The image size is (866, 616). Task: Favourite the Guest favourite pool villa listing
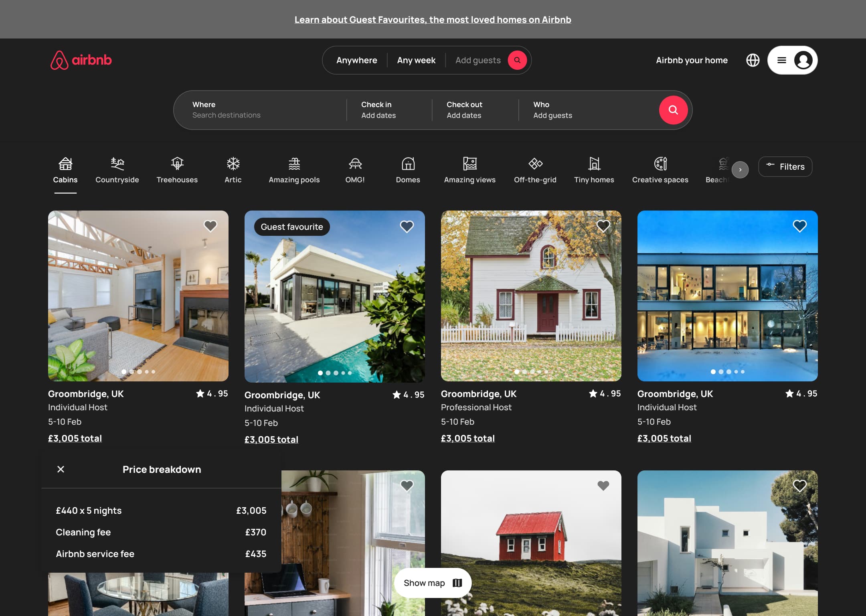coord(407,227)
